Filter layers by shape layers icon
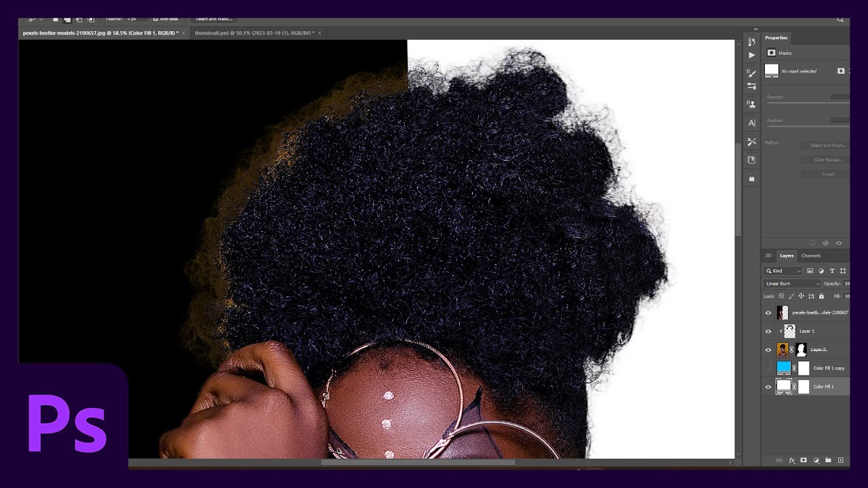The width and height of the screenshot is (868, 488). [x=843, y=270]
